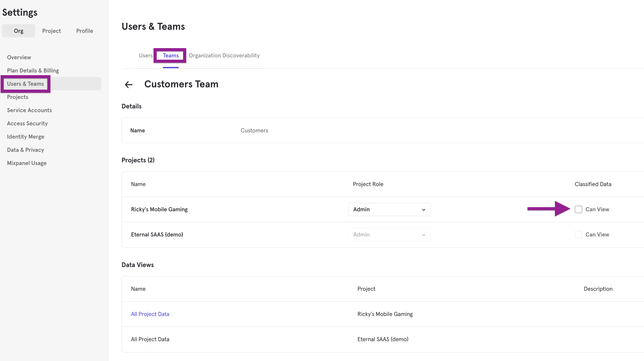Image resolution: width=644 pixels, height=361 pixels.
Task: Click the Name field showing Customers
Action: 254,130
